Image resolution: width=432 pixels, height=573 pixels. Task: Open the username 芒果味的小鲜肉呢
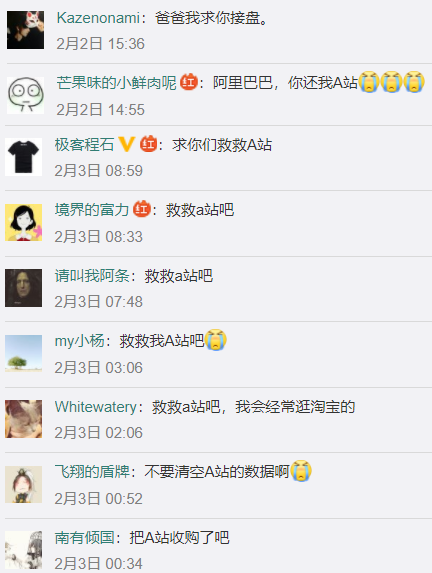pos(117,83)
